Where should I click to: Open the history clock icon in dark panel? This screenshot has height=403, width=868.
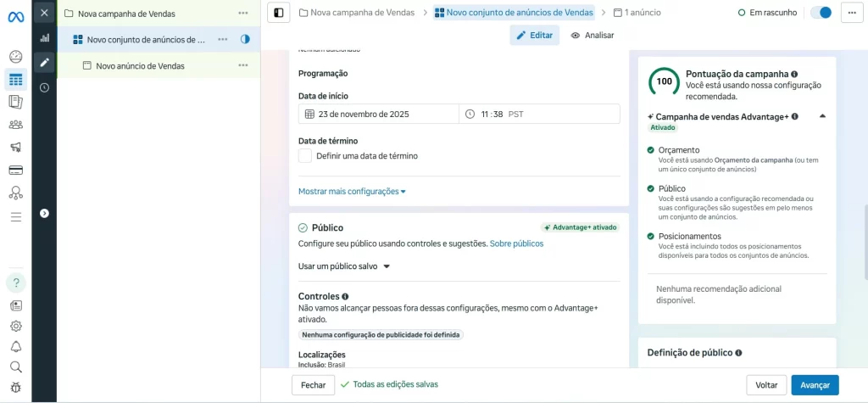click(x=44, y=87)
